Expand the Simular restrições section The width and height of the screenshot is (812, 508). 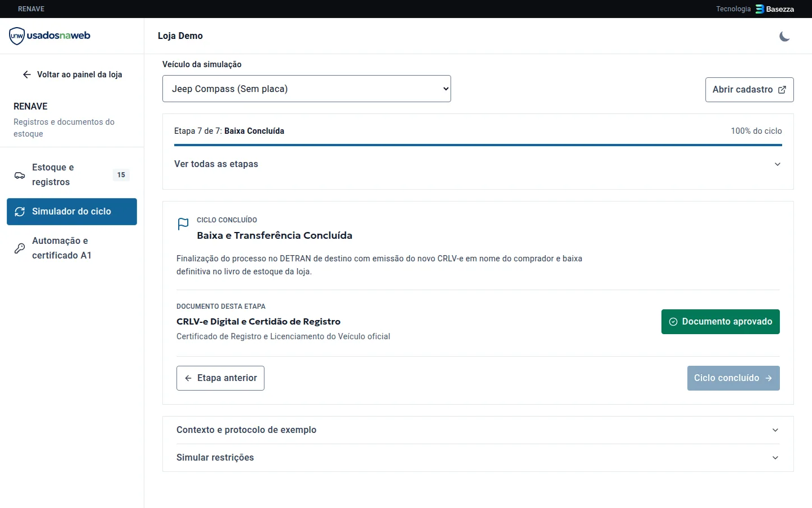point(478,458)
